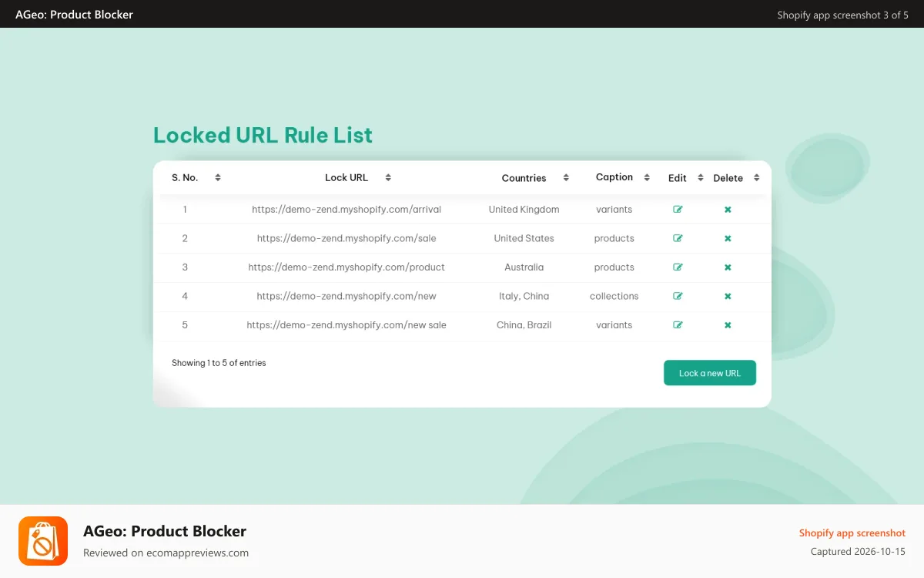This screenshot has height=578, width=924.
Task: Edit the rule for /new URL
Action: click(x=678, y=296)
